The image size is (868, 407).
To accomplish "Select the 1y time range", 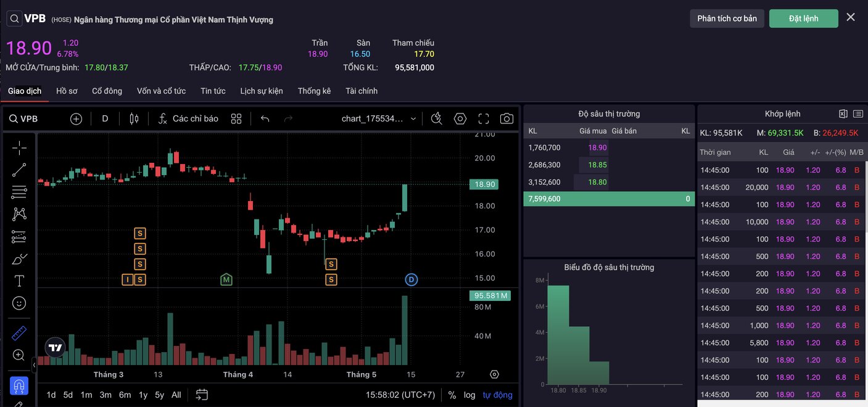I will pos(143,395).
